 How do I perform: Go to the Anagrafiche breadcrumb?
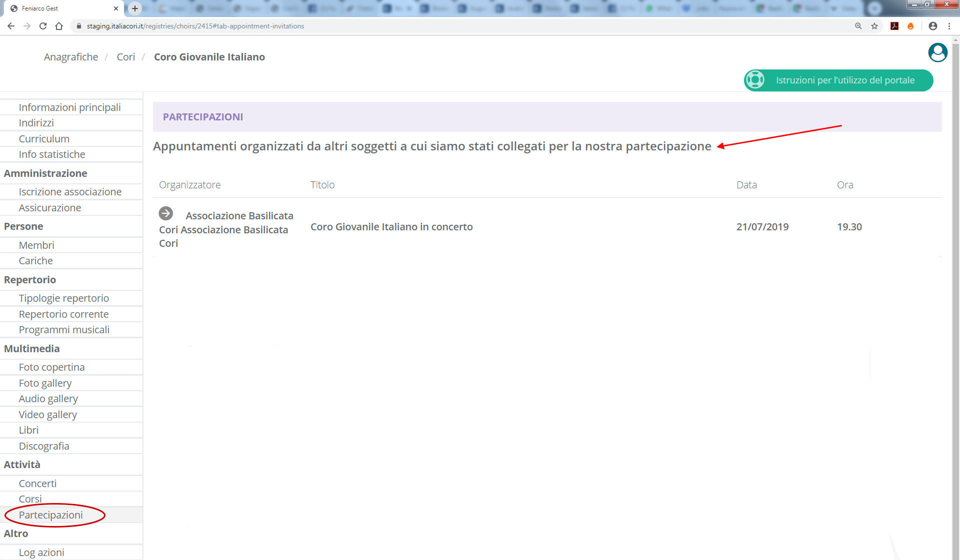71,57
